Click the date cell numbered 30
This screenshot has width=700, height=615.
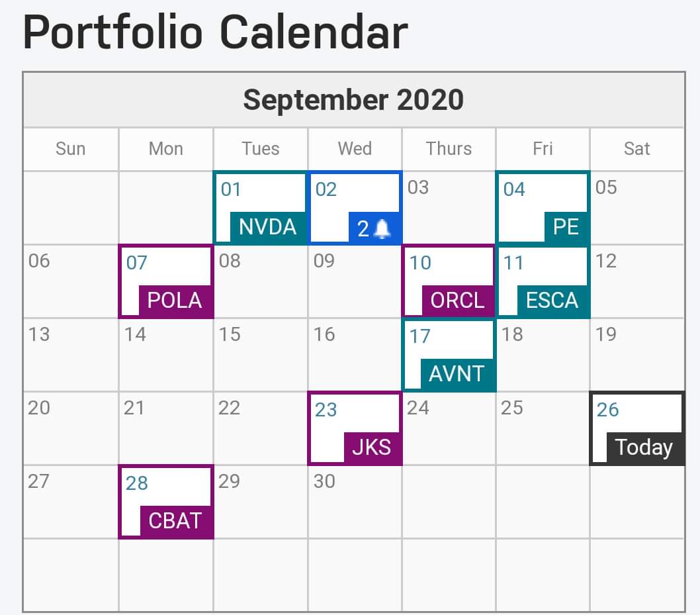(355, 502)
